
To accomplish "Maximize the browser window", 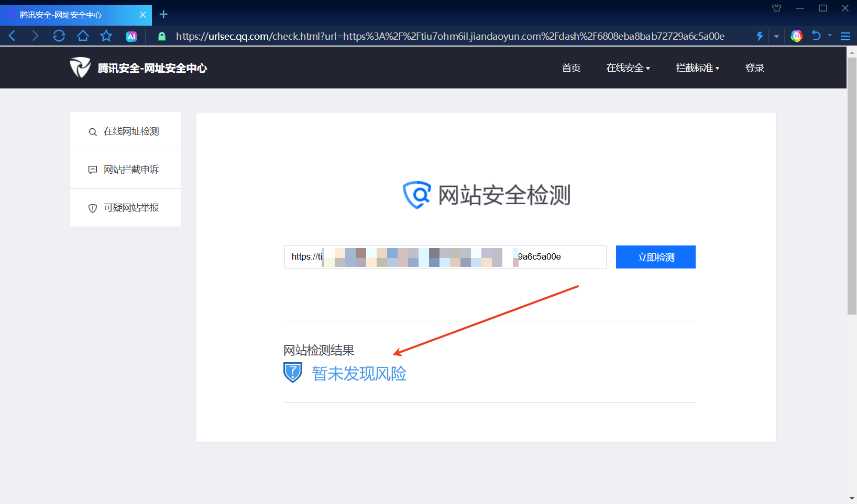I will pos(823,8).
